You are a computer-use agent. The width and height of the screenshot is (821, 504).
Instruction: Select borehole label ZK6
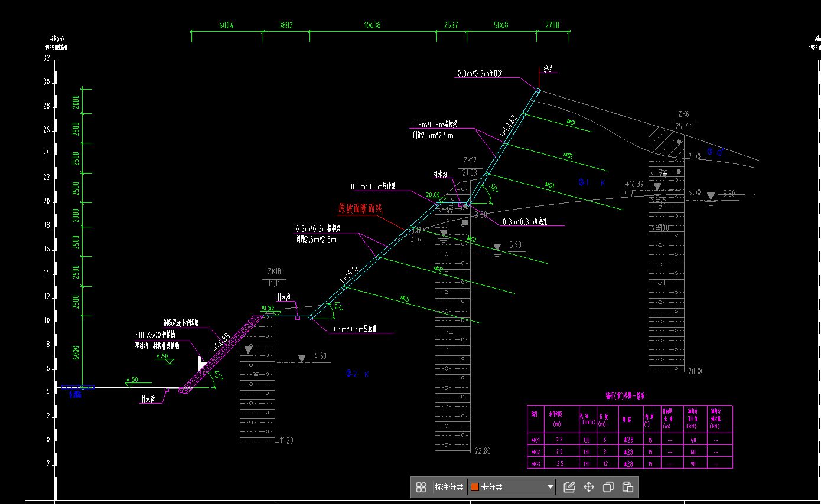click(x=683, y=114)
